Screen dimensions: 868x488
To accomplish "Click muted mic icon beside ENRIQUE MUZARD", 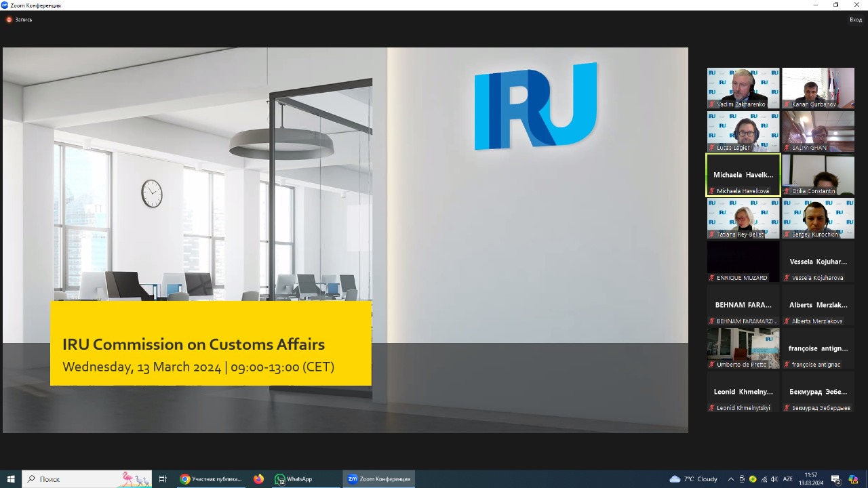I will [712, 278].
